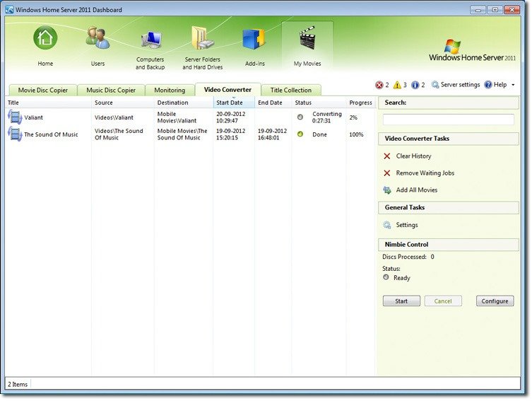Image resolution: width=532 pixels, height=401 pixels.
Task: Click the 19-09-2012 16:48:01 end date
Action: coord(272,134)
